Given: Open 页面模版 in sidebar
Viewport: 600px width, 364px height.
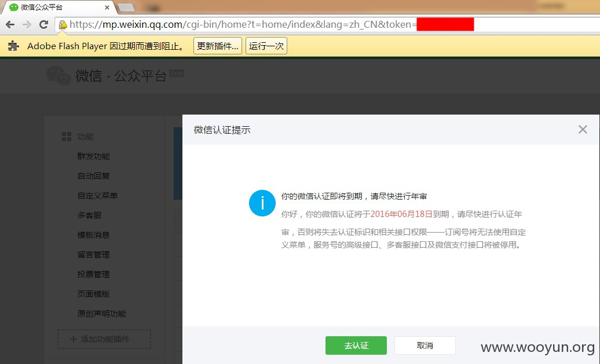Looking at the screenshot, I should tap(93, 294).
